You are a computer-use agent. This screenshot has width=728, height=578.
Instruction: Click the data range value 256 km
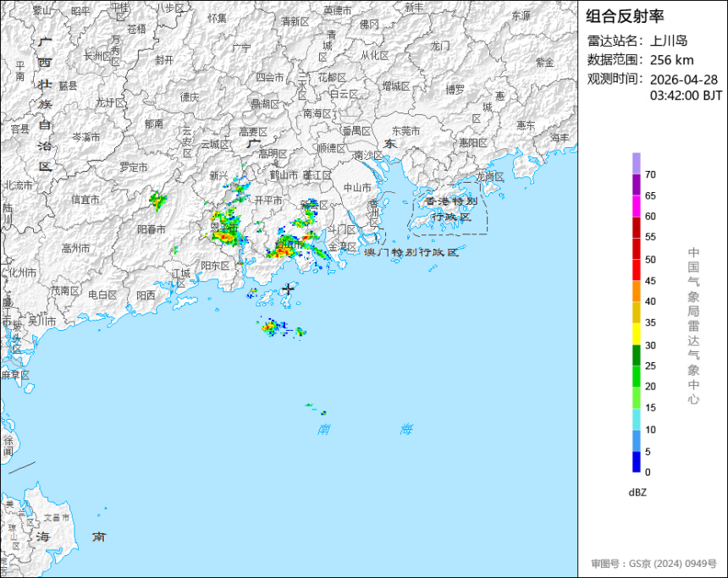[672, 60]
